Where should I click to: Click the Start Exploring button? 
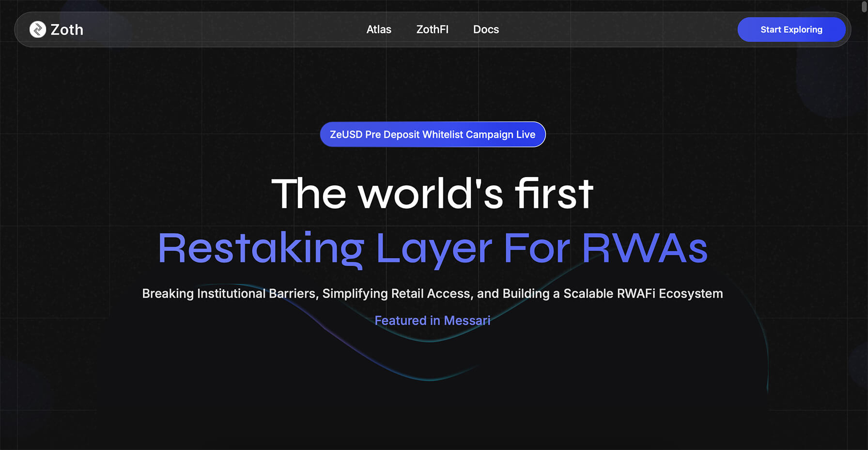click(x=791, y=30)
